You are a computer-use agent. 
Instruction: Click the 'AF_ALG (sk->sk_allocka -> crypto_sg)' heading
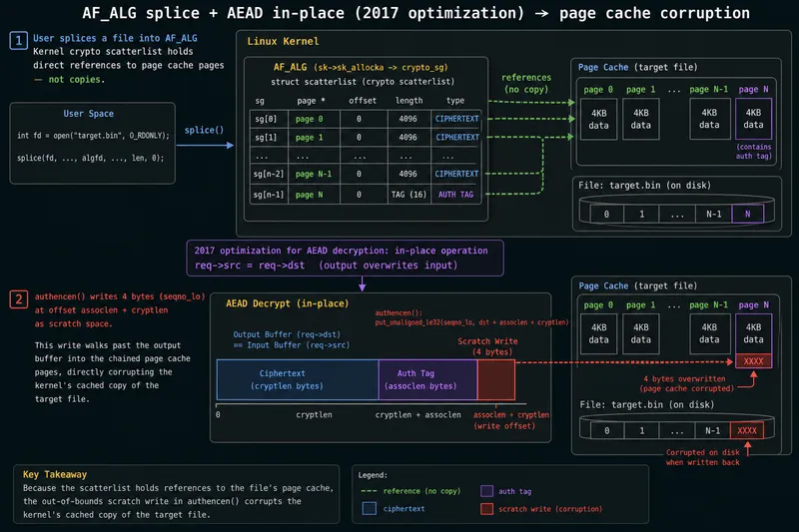pyautogui.click(x=361, y=67)
